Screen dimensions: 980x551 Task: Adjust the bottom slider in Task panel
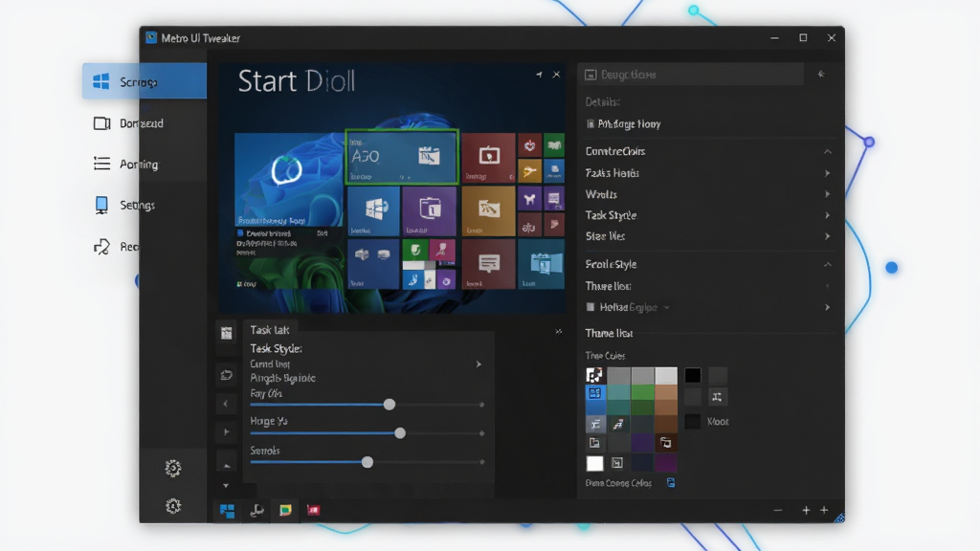[367, 462]
